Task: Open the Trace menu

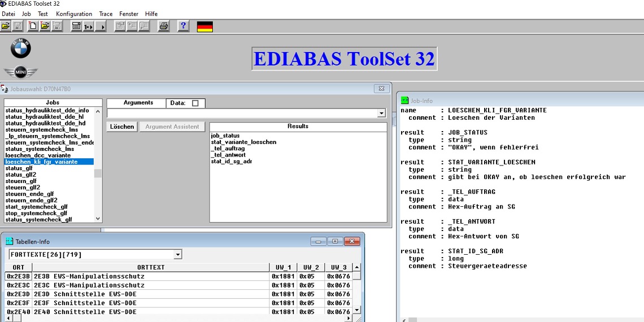Action: [106, 14]
